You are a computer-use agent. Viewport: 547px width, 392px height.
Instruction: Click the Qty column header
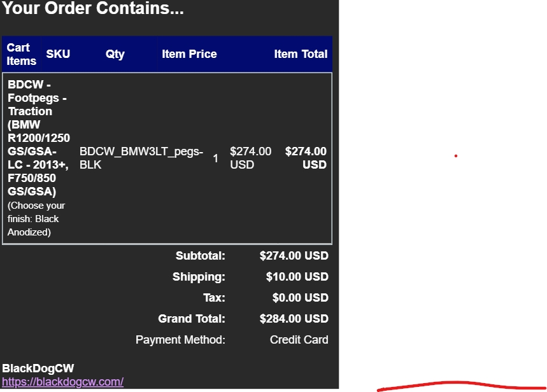(115, 55)
